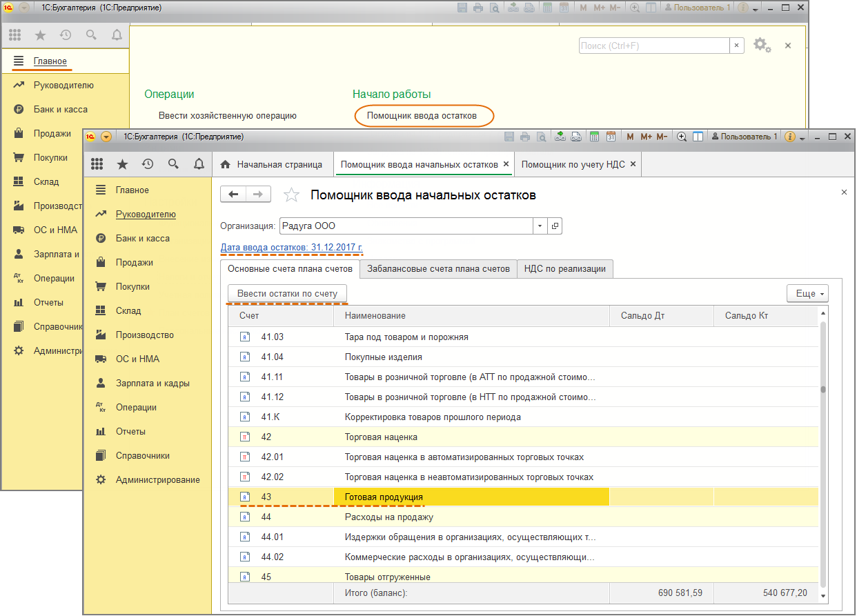Click the search magnifier in front window panel
The height and width of the screenshot is (616, 857).
173,164
